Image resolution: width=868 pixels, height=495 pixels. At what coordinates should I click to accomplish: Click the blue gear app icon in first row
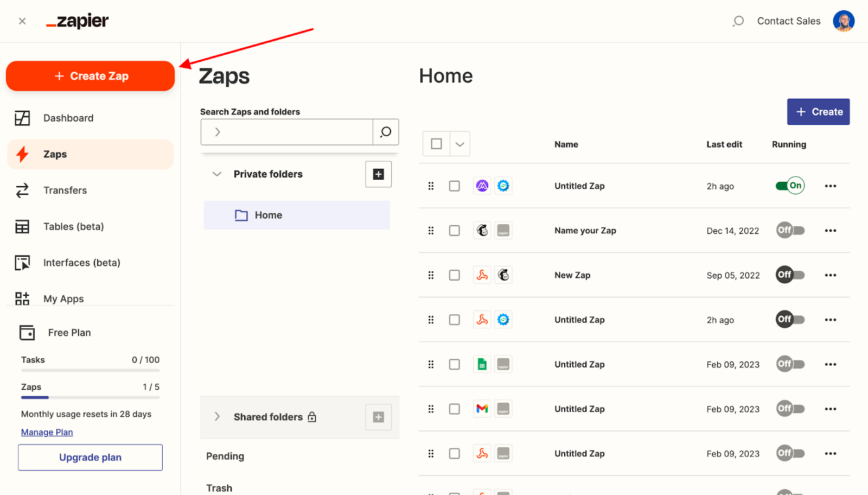coord(503,186)
